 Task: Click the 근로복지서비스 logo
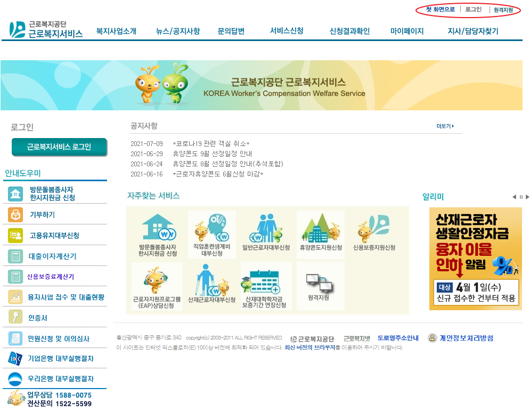coord(46,29)
